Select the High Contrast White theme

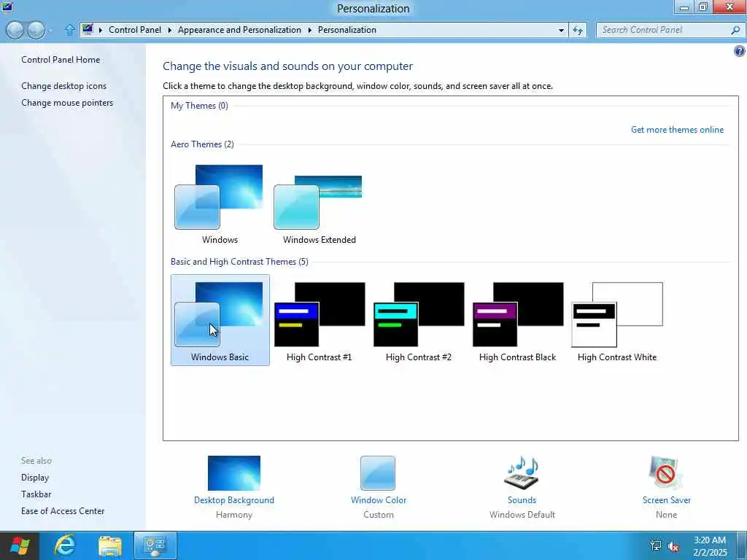point(617,320)
